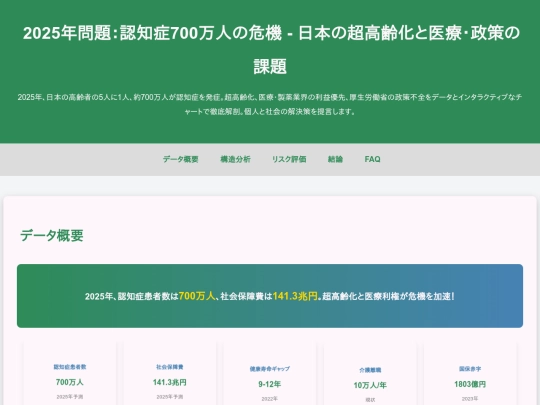This screenshot has height=405, width=540.
Task: Open the データ概要 navigation link
Action: point(180,159)
